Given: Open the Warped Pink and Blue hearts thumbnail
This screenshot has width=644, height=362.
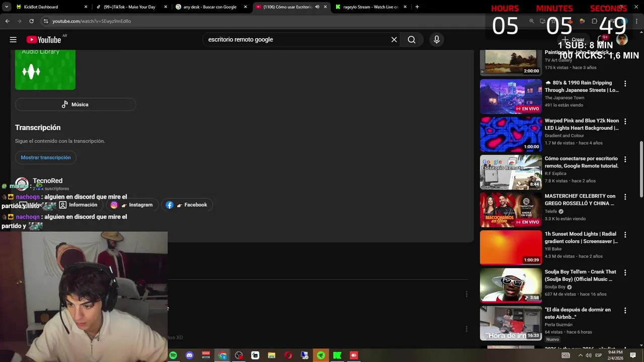Looking at the screenshot, I should point(511,134).
